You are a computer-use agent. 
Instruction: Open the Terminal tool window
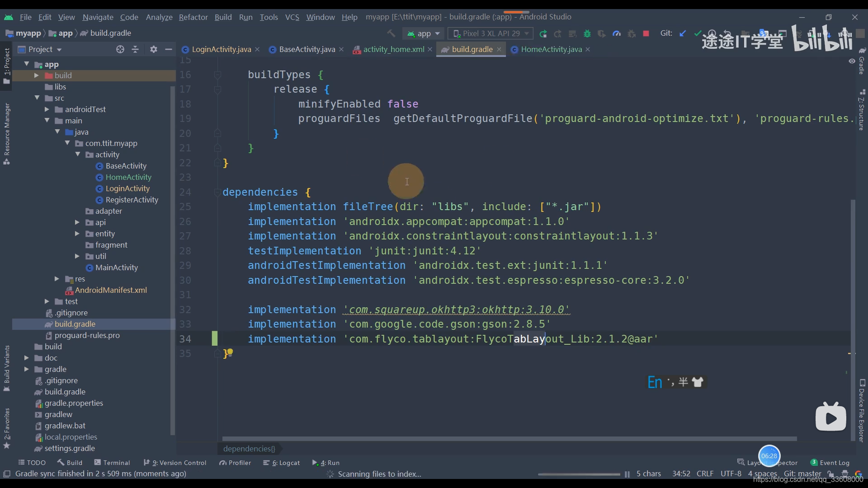pyautogui.click(x=112, y=463)
